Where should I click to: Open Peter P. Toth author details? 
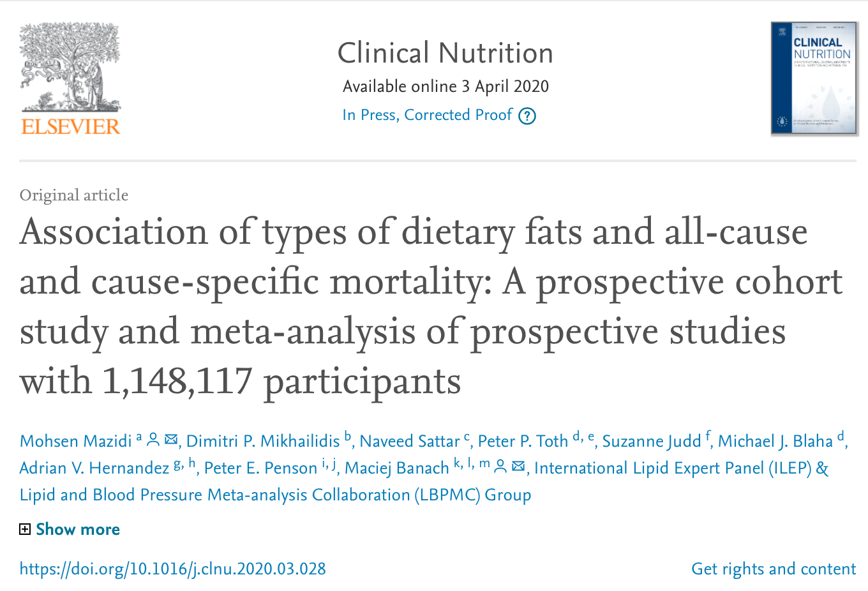pyautogui.click(x=523, y=441)
